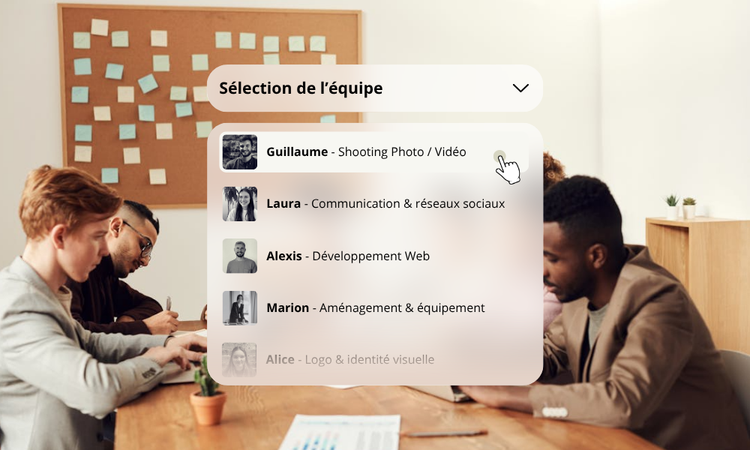750x450 pixels.
Task: Open the 'Sélection de l'équipe' dropdown title
Action: [x=301, y=88]
